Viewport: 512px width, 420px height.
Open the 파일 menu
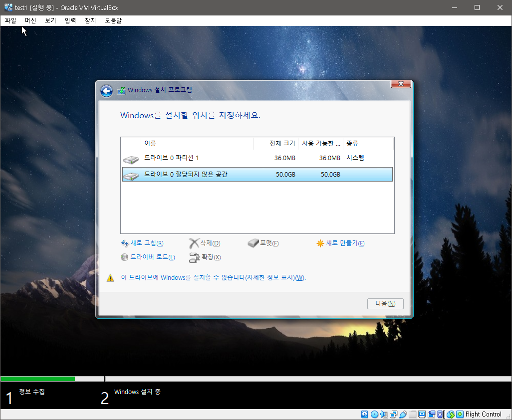(x=10, y=20)
